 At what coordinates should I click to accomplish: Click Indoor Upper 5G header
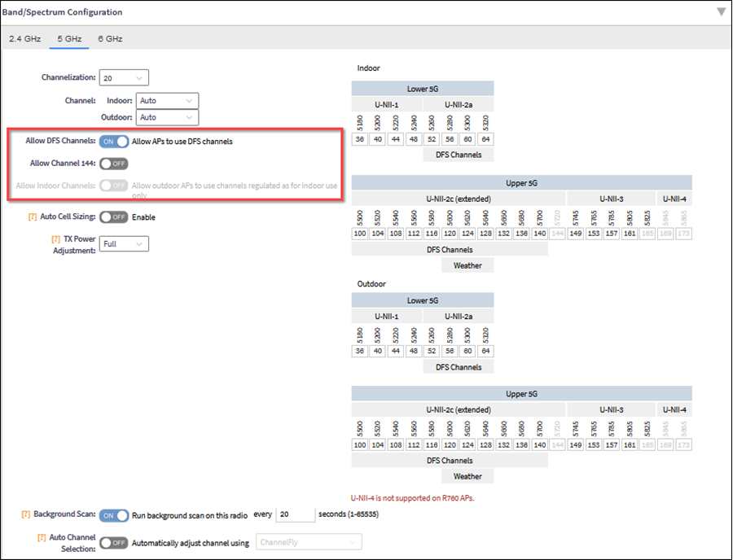coord(522,183)
